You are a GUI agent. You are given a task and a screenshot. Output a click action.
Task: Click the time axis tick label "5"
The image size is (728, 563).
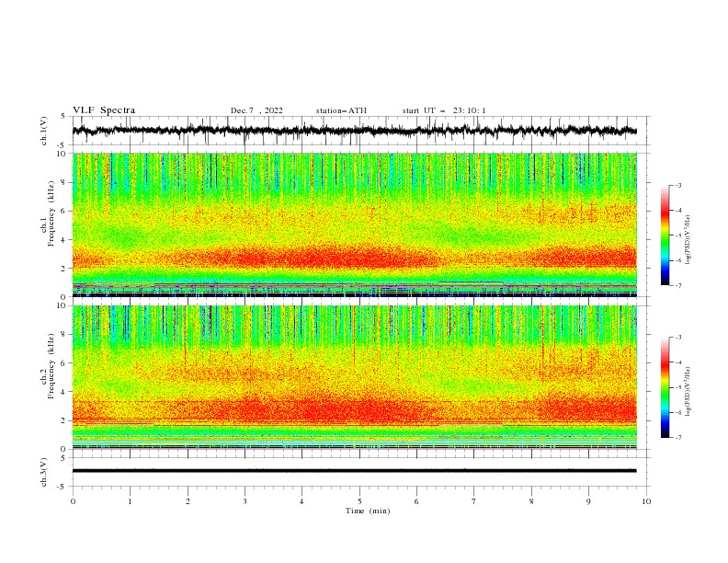pos(359,501)
